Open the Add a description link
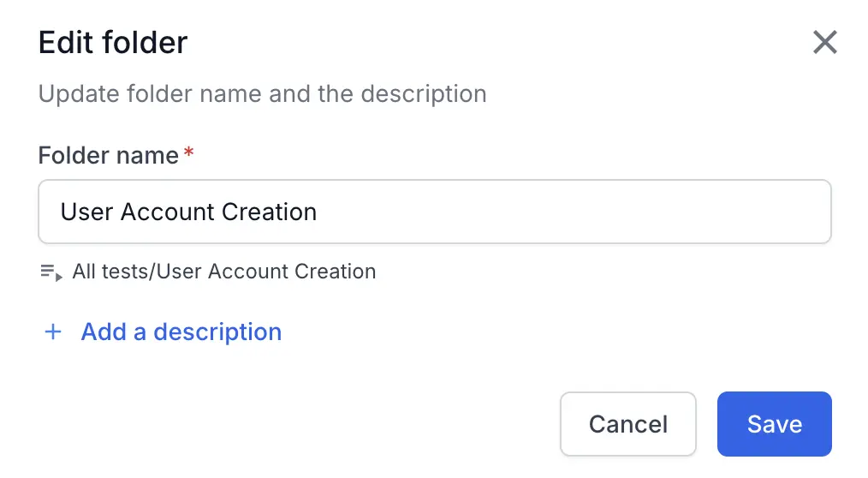868x478 pixels. [x=181, y=332]
